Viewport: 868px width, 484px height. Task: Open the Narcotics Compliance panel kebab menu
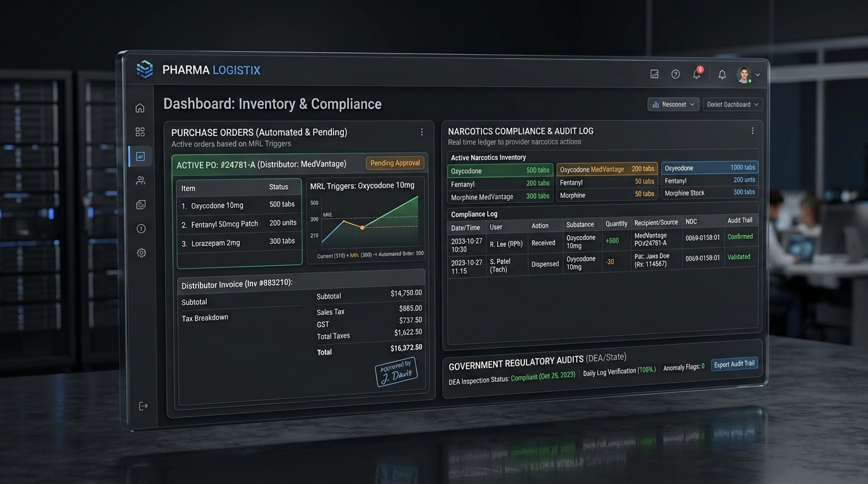pos(753,130)
